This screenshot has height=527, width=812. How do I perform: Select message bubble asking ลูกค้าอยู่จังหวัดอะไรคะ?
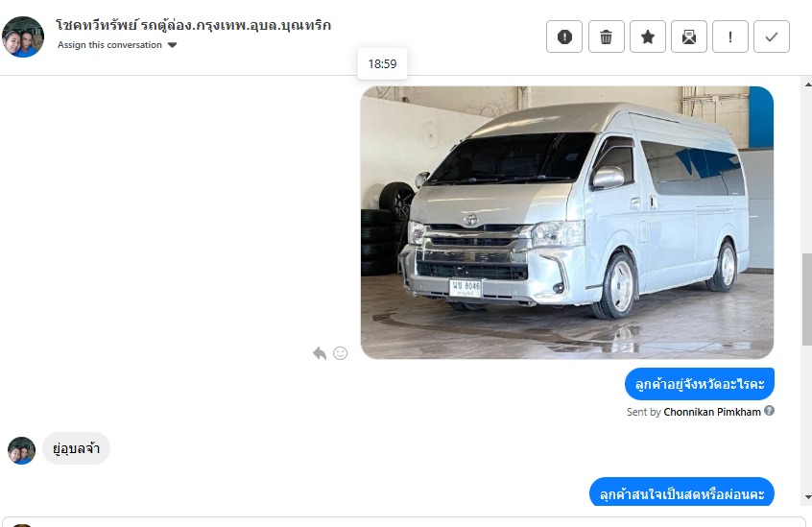700,384
